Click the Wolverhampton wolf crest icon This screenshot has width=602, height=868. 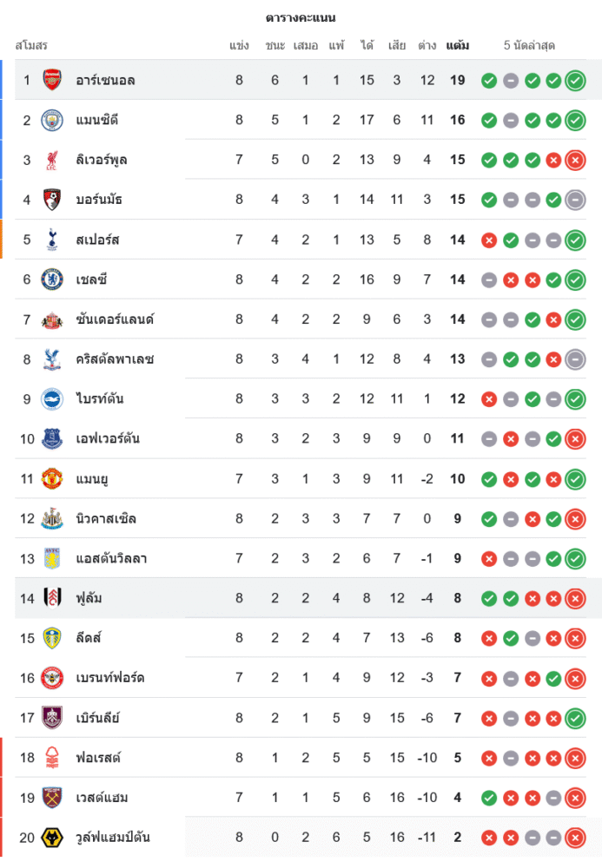52,838
